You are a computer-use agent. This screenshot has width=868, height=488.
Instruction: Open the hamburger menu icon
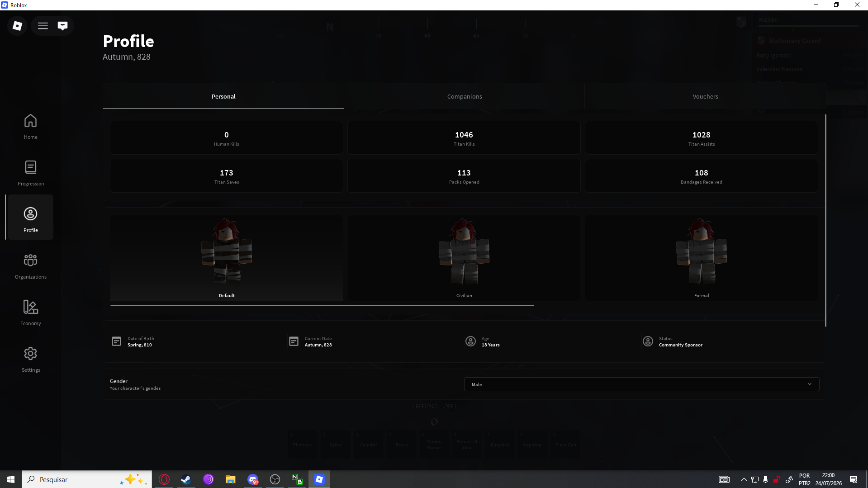pyautogui.click(x=43, y=26)
